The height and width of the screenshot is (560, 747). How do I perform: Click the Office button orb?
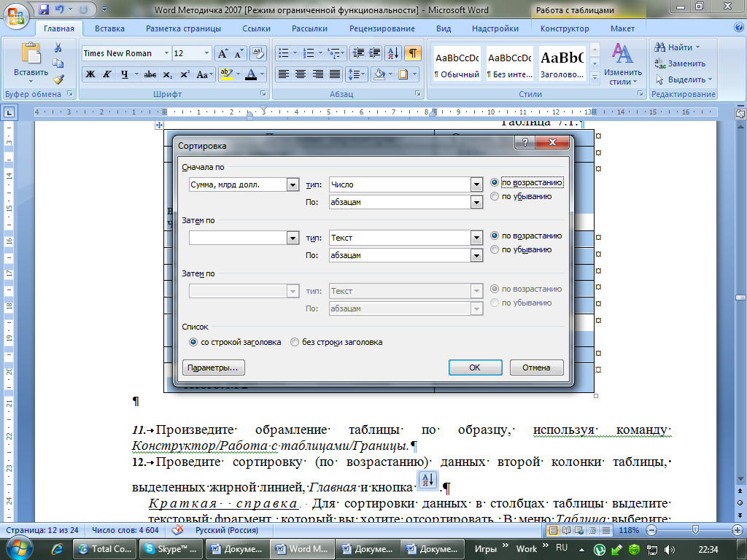coord(16,16)
